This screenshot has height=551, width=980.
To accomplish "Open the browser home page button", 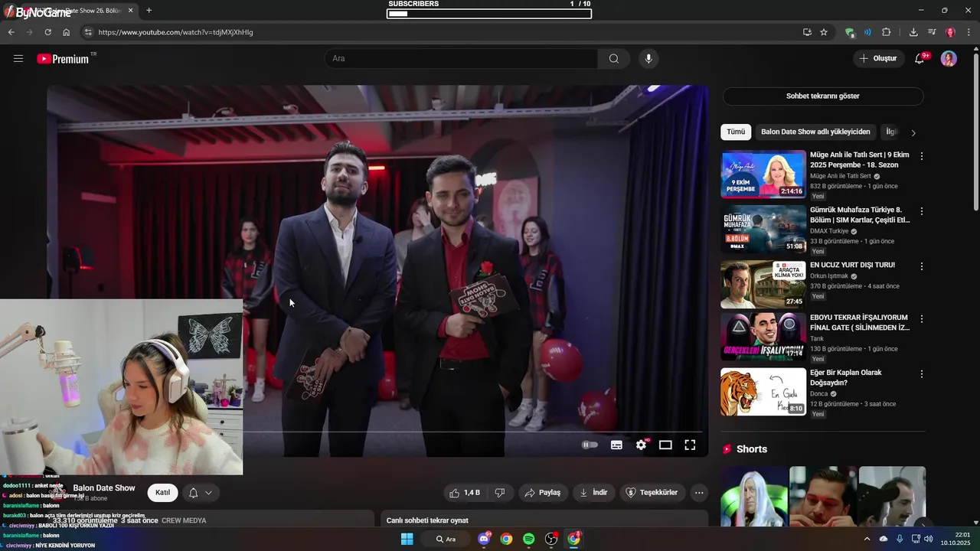I will click(66, 32).
